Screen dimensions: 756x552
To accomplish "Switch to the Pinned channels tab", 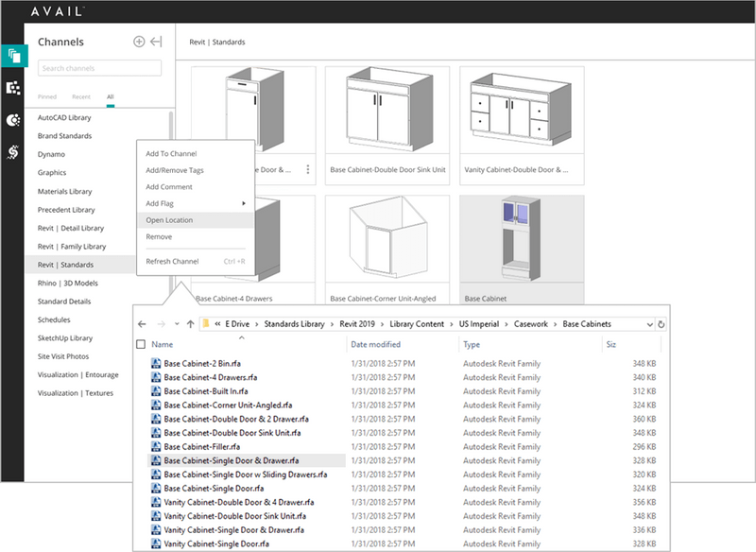I will click(46, 96).
